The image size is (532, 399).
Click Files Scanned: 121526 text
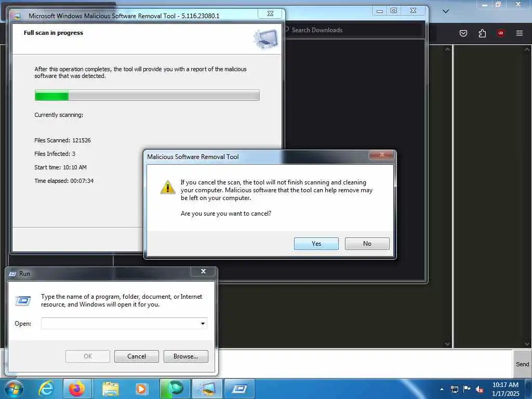pyautogui.click(x=62, y=140)
